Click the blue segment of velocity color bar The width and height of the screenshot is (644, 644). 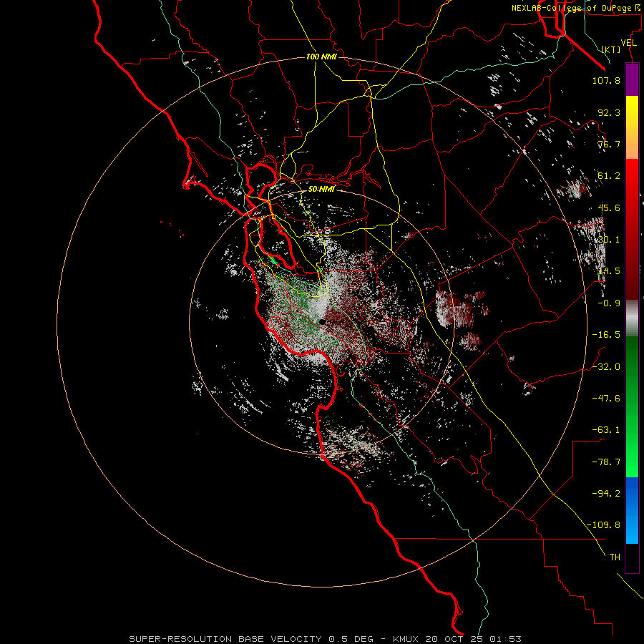[x=632, y=510]
